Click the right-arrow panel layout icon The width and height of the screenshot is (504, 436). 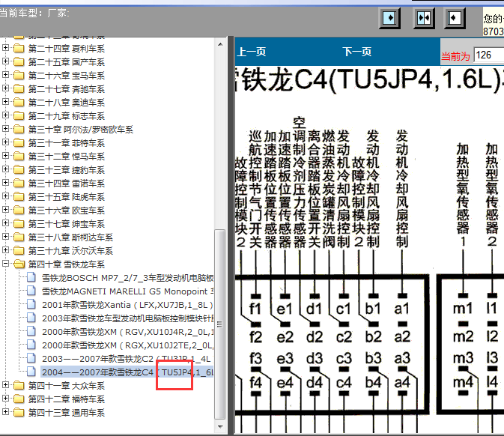point(389,18)
